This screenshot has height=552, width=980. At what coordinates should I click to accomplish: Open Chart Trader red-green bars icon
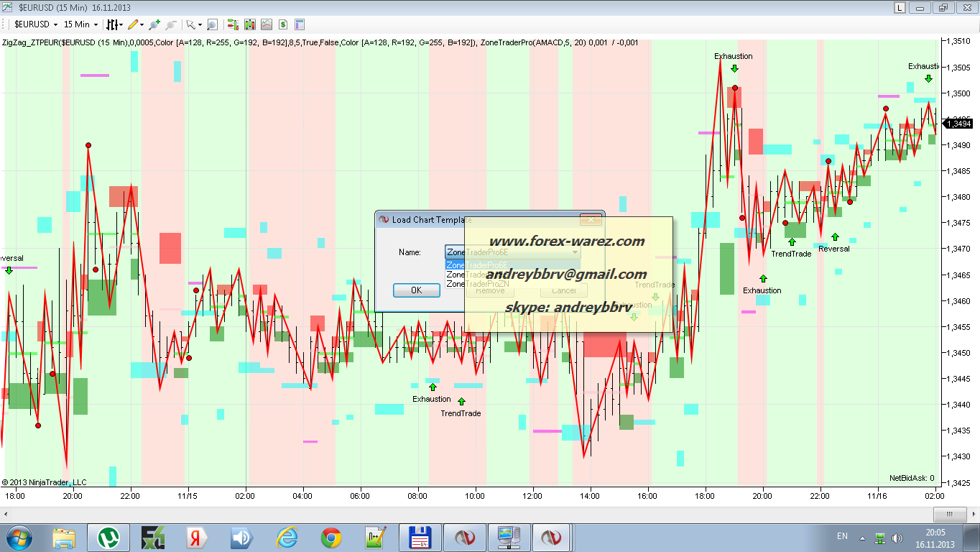(234, 24)
